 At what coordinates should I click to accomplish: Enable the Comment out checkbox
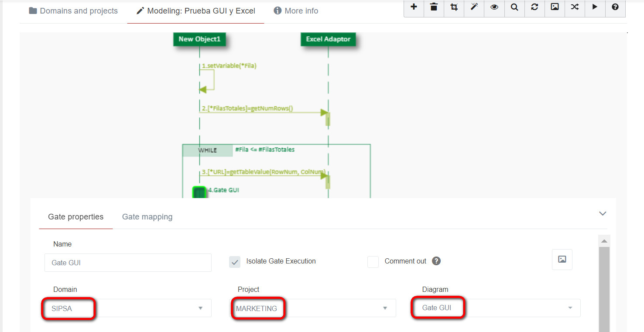point(373,262)
